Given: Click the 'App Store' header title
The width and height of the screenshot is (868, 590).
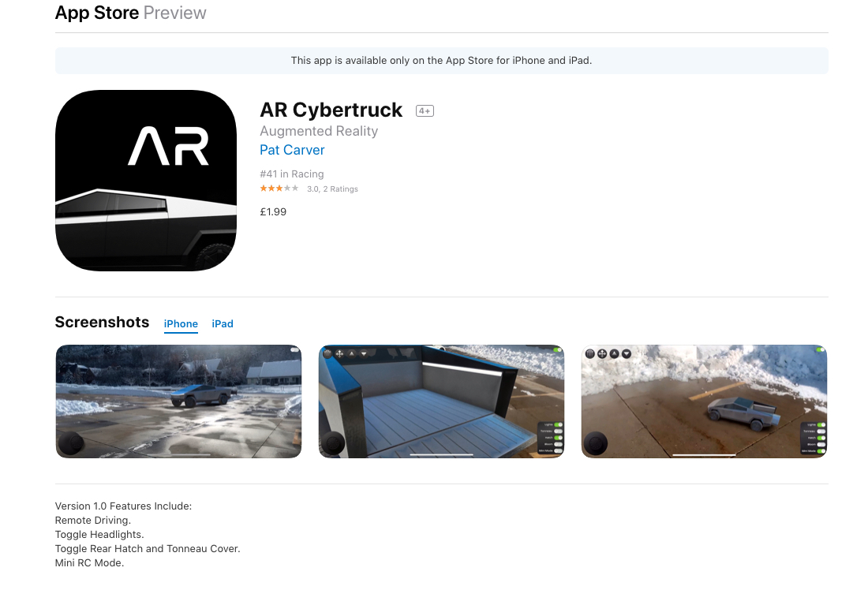Looking at the screenshot, I should click(x=97, y=13).
